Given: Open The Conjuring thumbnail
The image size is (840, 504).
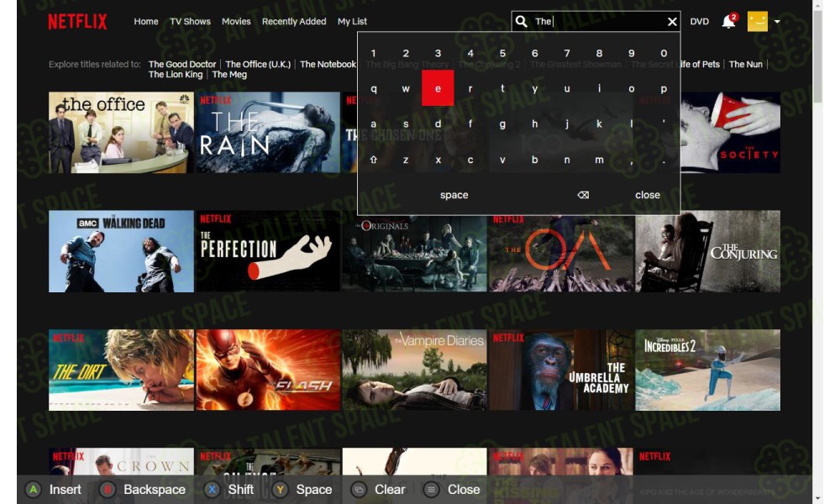Looking at the screenshot, I should [707, 251].
